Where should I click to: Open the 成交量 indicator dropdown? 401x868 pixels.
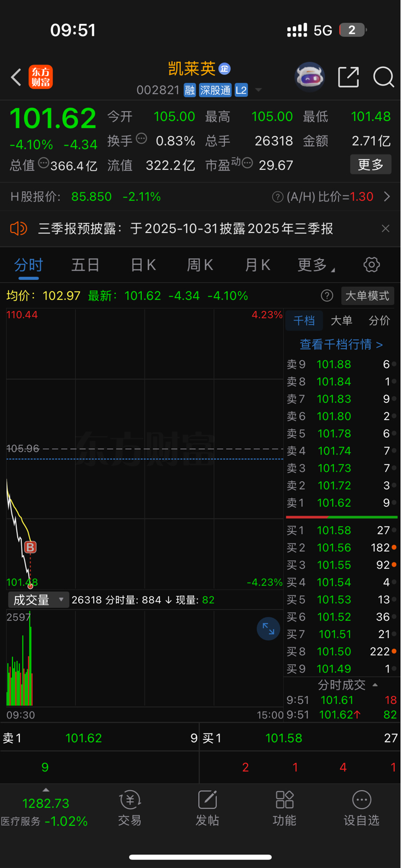coord(38,600)
